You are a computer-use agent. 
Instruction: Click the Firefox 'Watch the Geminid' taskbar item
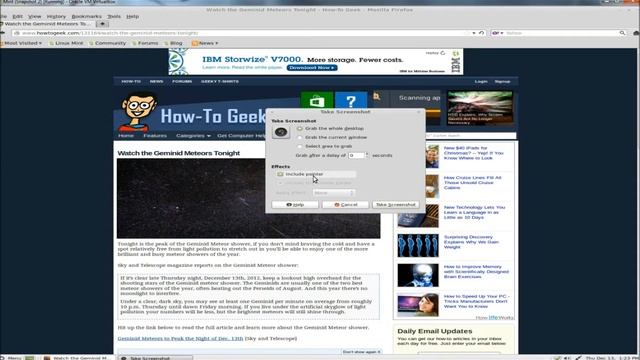(x=78, y=358)
